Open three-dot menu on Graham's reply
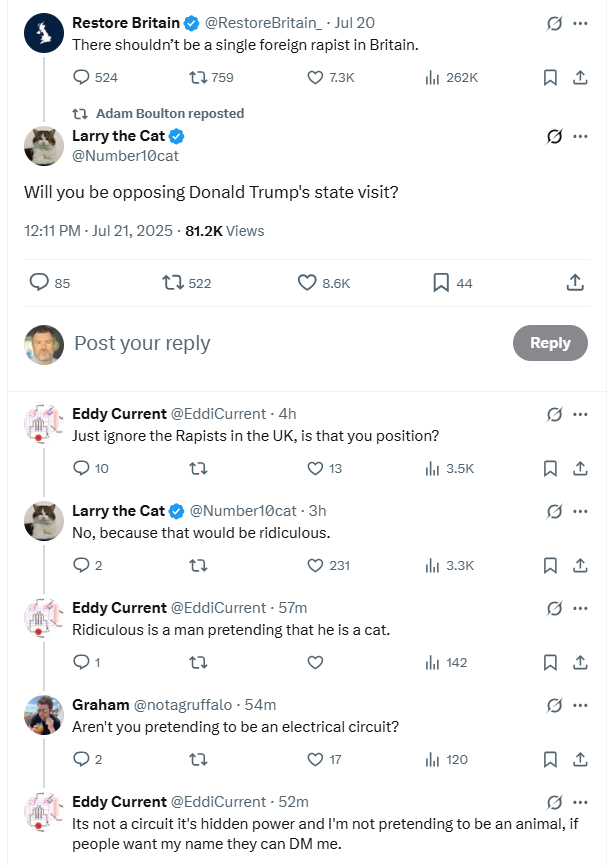 (580, 704)
